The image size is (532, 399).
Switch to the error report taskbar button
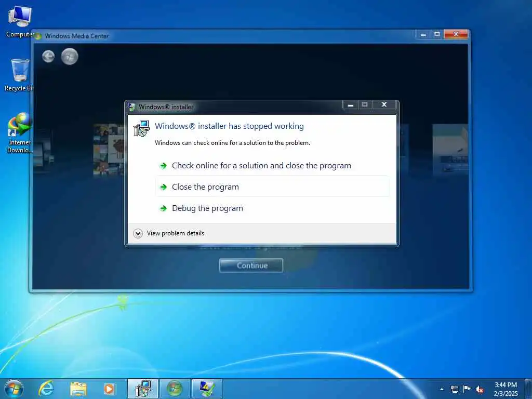tap(207, 389)
